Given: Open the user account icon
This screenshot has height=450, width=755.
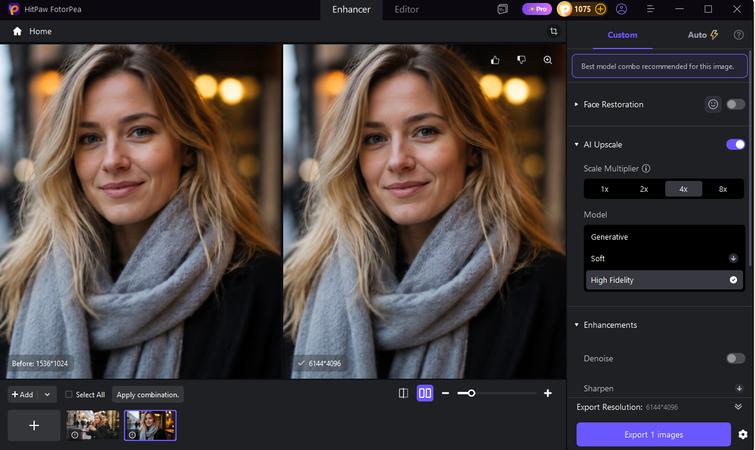Looking at the screenshot, I should pyautogui.click(x=622, y=9).
